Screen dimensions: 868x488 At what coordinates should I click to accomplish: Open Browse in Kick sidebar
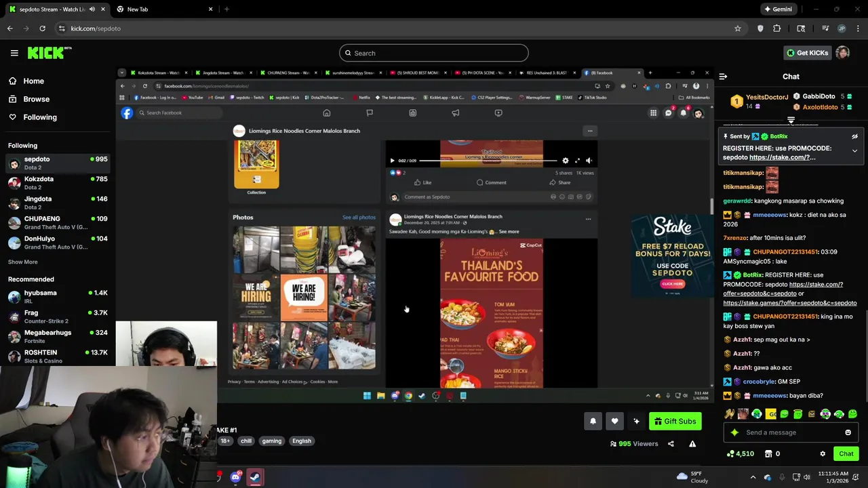click(x=29, y=99)
